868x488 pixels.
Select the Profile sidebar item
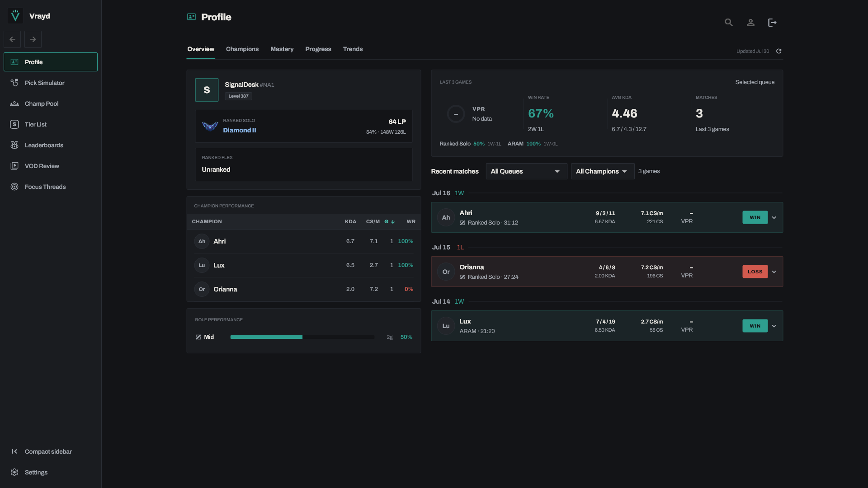[x=51, y=62]
